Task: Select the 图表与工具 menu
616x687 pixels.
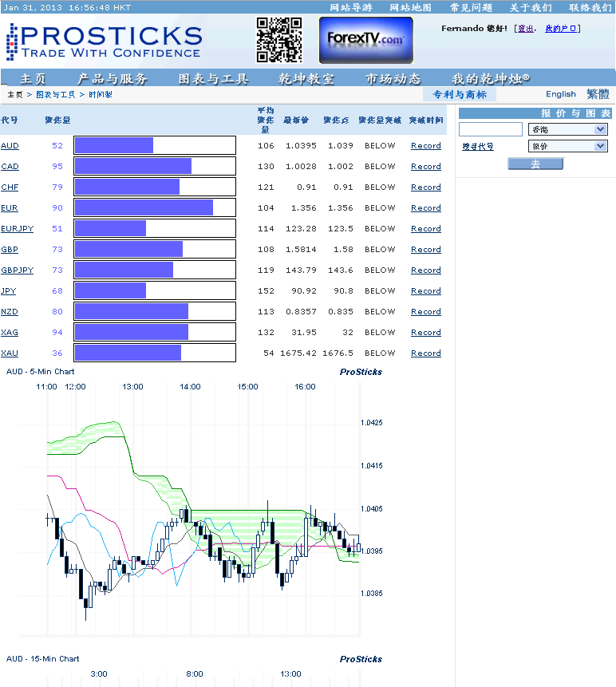Action: click(214, 79)
